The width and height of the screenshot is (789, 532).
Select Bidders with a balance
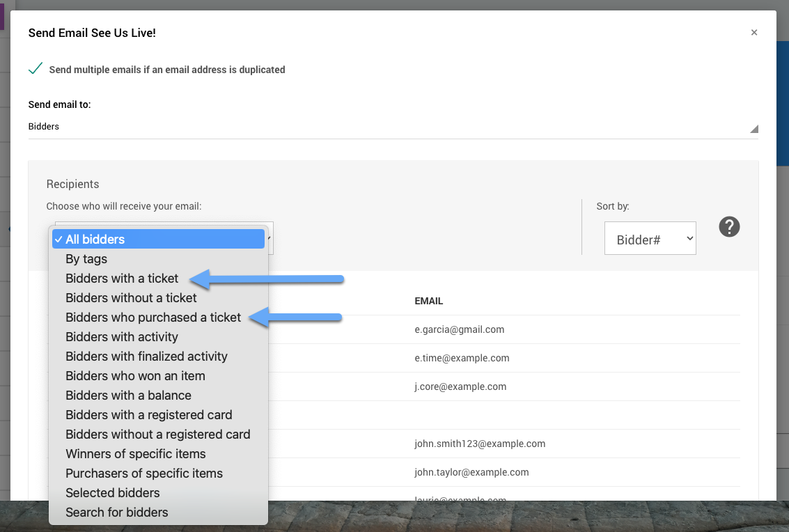tap(128, 396)
